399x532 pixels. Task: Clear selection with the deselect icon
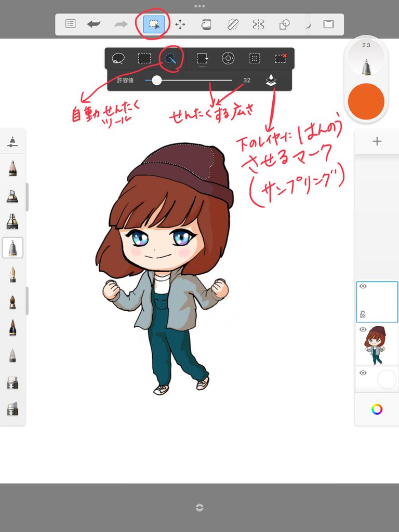point(280,58)
